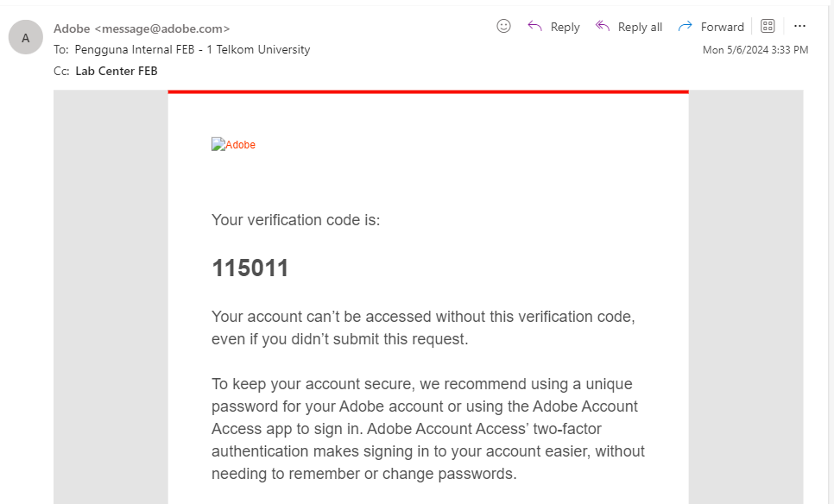
Task: Click the Reply all double-arrow icon
Action: click(602, 26)
